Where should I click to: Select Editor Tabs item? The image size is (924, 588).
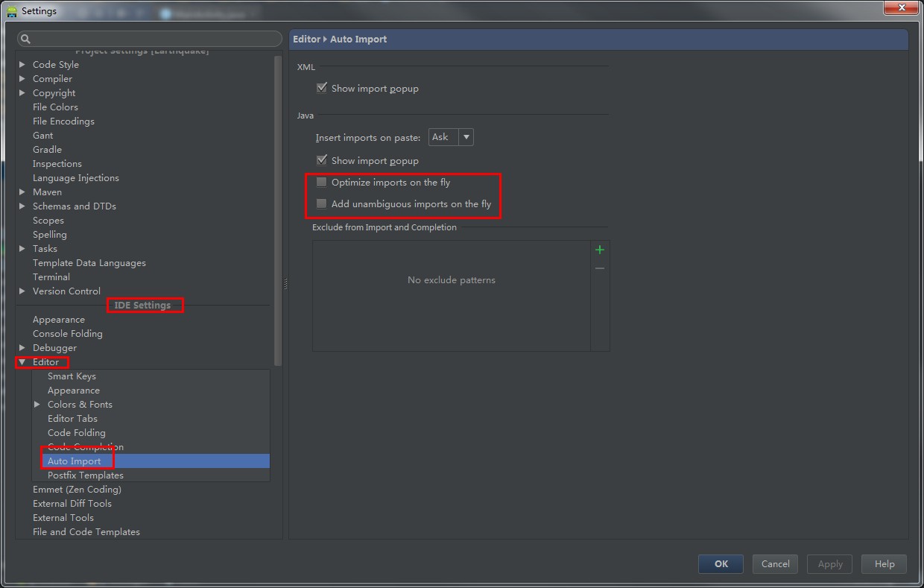(72, 419)
